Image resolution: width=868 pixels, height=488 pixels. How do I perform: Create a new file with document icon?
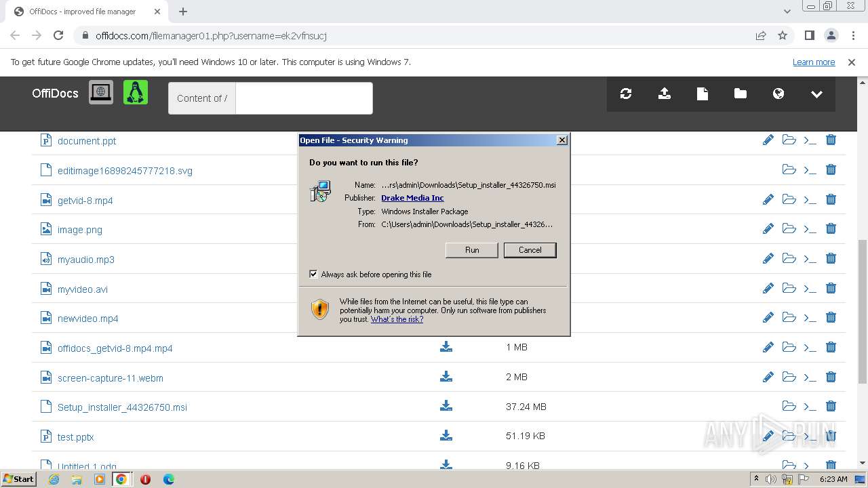coord(703,94)
